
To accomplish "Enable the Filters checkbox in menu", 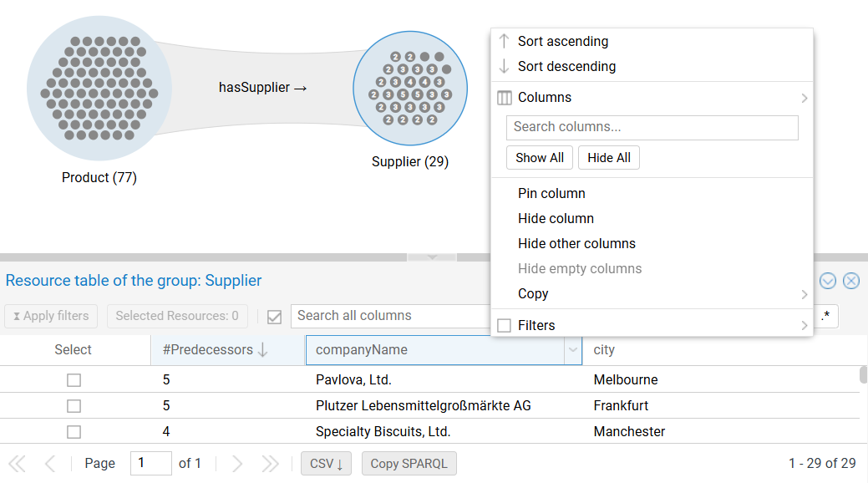I will [x=504, y=326].
